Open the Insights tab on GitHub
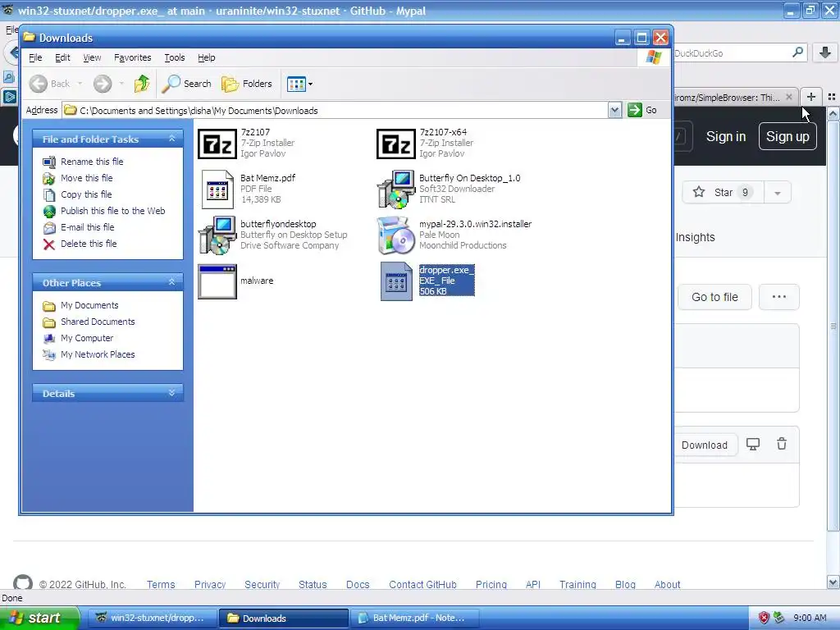The width and height of the screenshot is (840, 630). coord(695,237)
